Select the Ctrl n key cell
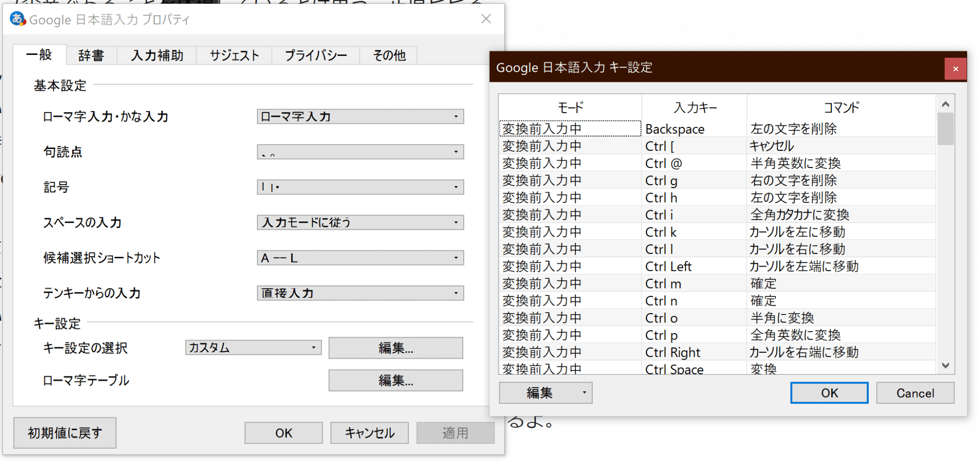 pyautogui.click(x=695, y=300)
